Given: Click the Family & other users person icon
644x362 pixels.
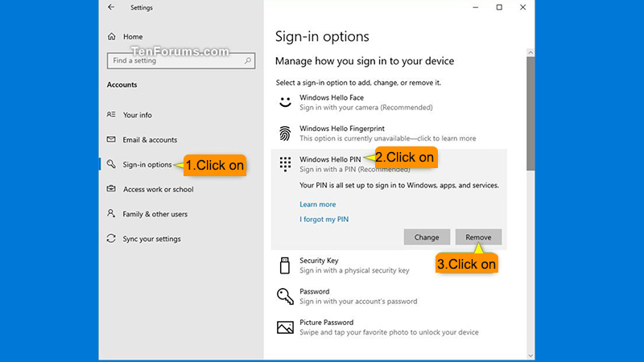Looking at the screenshot, I should coord(111,213).
